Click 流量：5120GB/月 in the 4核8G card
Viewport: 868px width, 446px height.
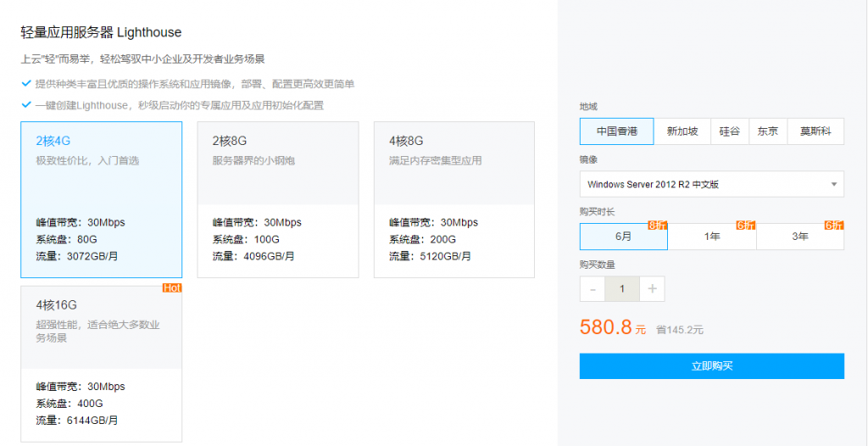pos(430,257)
